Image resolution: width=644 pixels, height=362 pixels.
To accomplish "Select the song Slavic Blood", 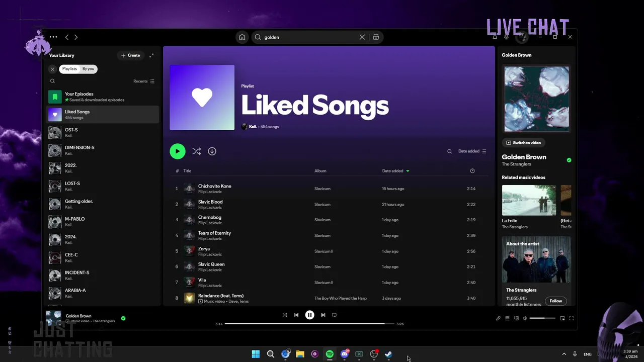I will [x=330, y=204].
